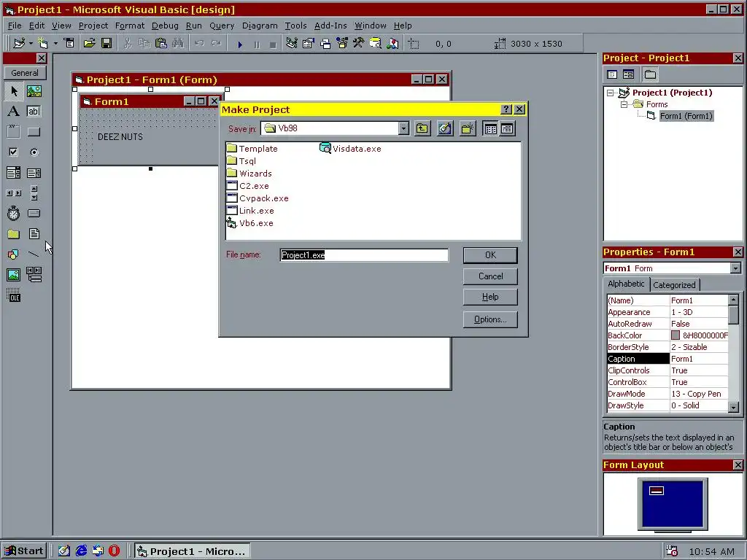747x560 pixels.
Task: Select the ComboBox control in the toolbox
Action: tap(14, 173)
